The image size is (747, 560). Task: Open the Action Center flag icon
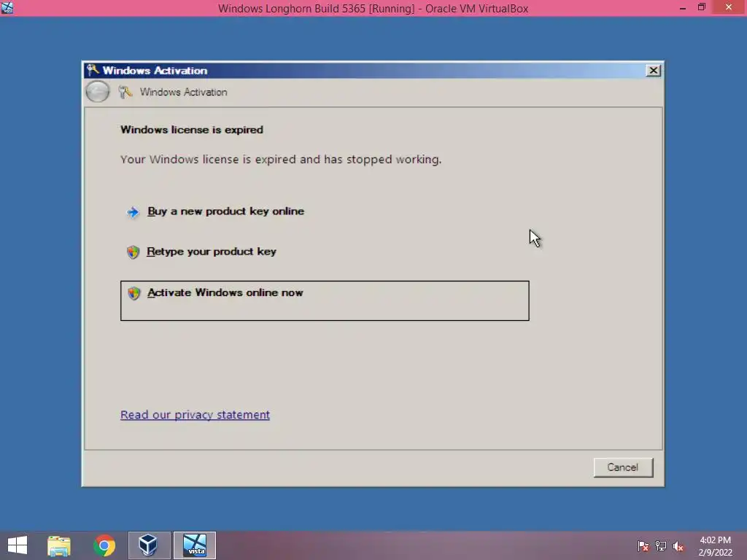pos(643,545)
